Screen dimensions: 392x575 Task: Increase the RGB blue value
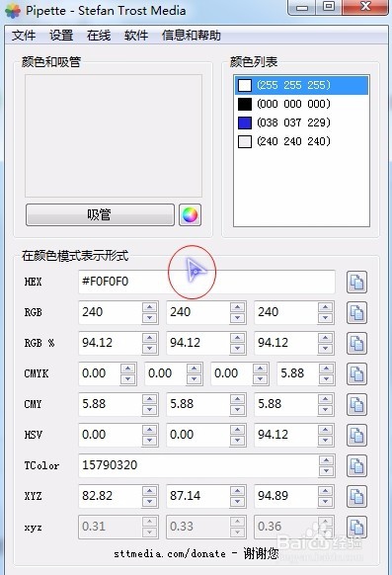pyautogui.click(x=325, y=307)
